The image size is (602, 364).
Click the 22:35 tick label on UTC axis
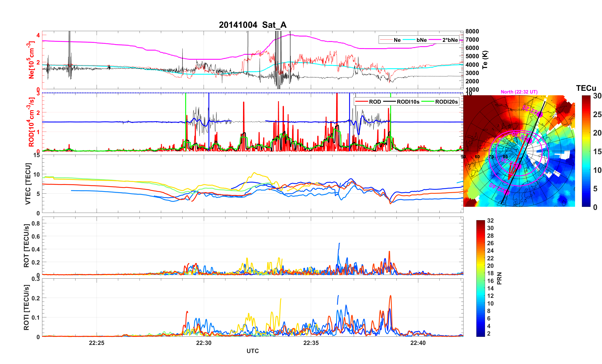click(311, 343)
